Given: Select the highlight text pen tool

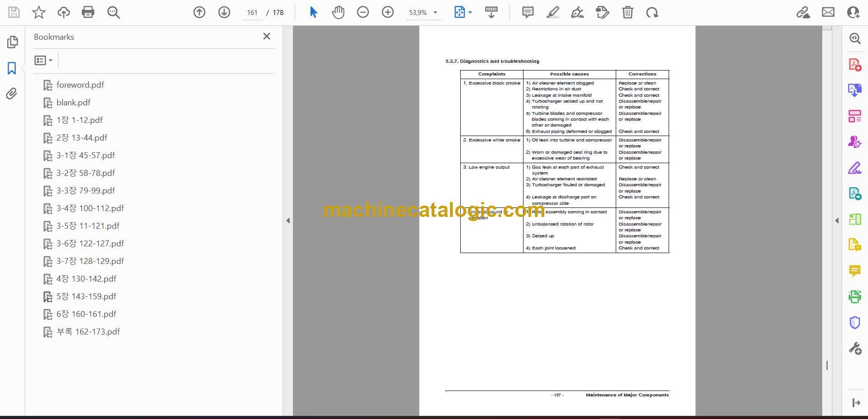Looking at the screenshot, I should (x=552, y=12).
